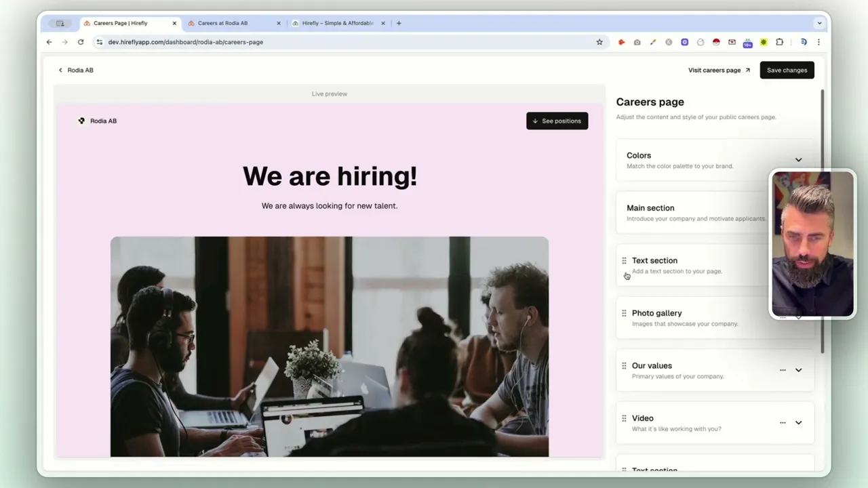Click the 'Live preview' label

pos(330,94)
